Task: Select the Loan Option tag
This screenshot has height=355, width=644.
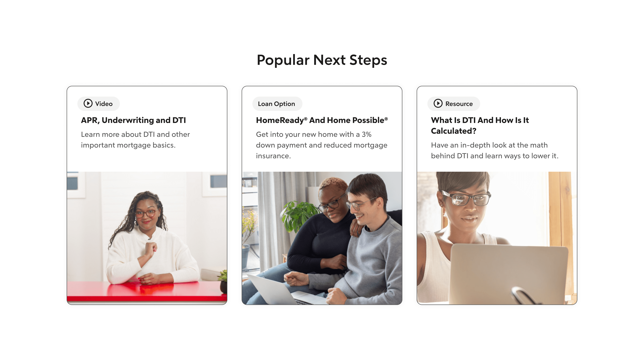Action: [277, 103]
